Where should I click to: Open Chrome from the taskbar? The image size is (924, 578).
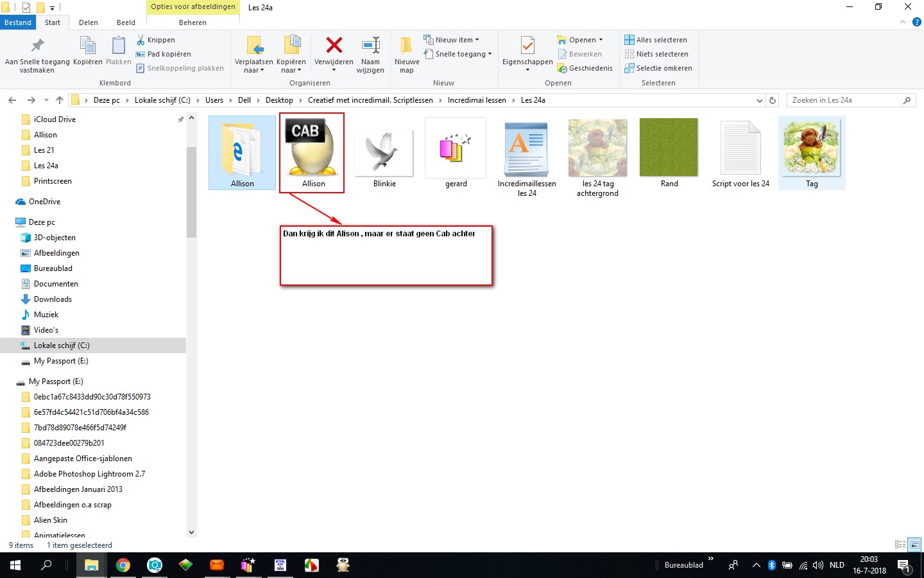(123, 565)
